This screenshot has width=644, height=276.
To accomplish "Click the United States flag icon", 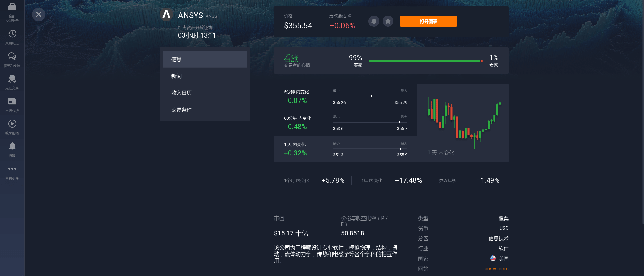I will pyautogui.click(x=493, y=258).
